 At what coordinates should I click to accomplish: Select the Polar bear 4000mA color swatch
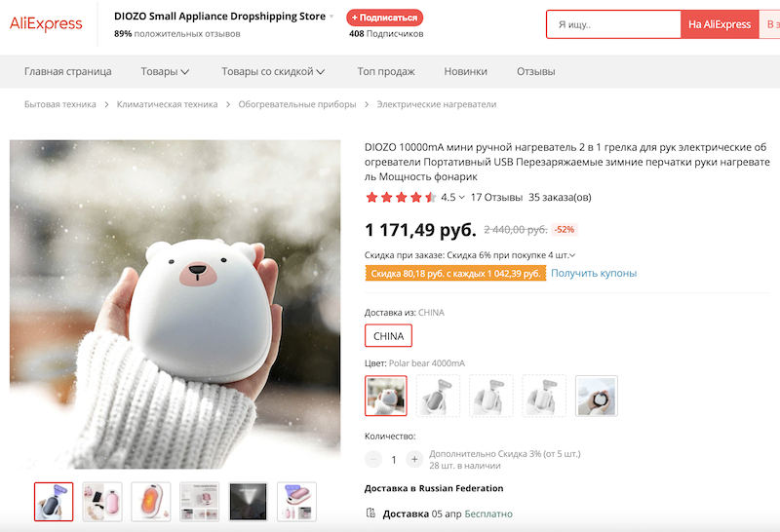pyautogui.click(x=386, y=396)
